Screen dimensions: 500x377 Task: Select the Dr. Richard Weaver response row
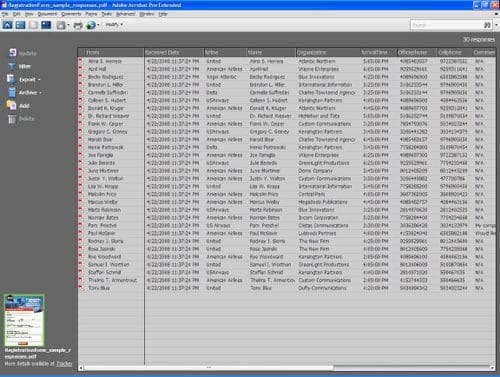point(287,116)
